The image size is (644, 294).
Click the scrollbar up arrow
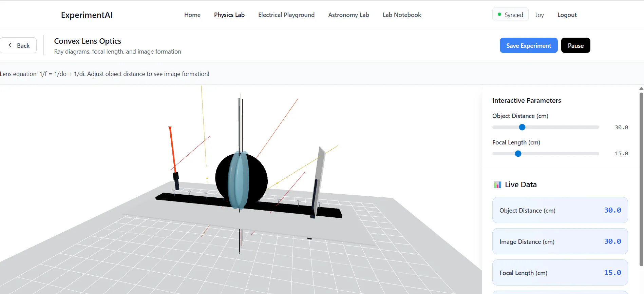[641, 89]
